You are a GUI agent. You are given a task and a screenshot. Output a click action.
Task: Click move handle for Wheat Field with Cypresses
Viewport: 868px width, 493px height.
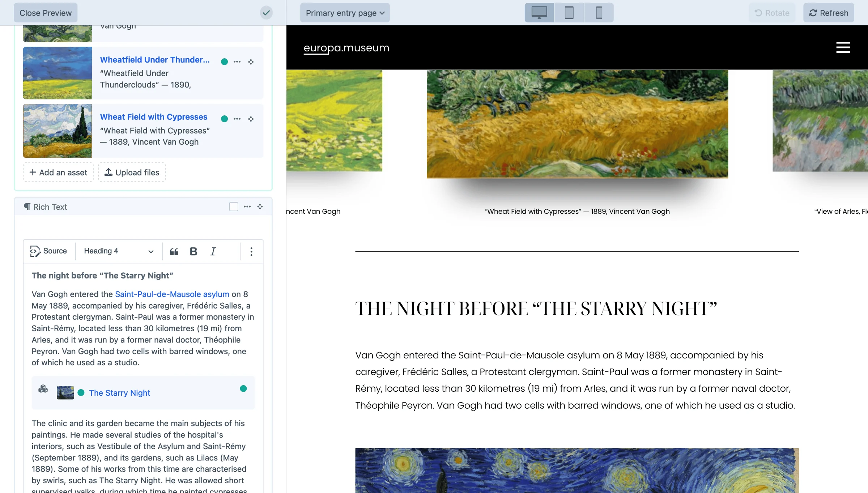pyautogui.click(x=251, y=119)
